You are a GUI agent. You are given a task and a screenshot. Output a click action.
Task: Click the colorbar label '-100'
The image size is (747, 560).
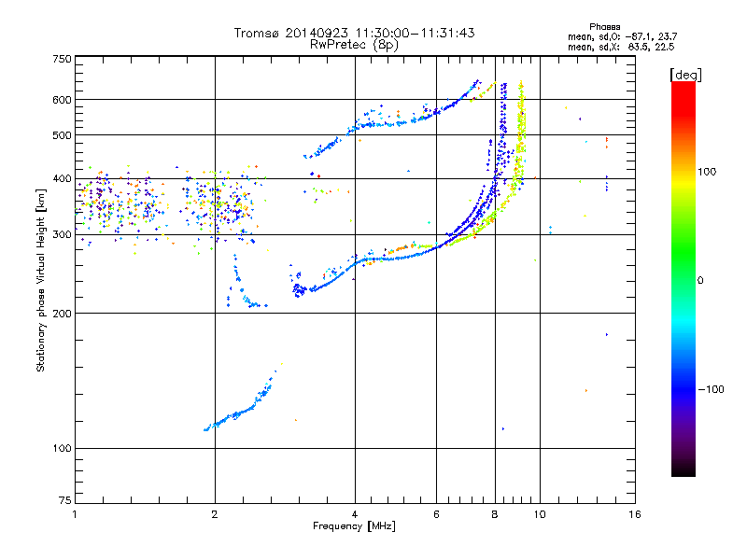[x=711, y=389]
